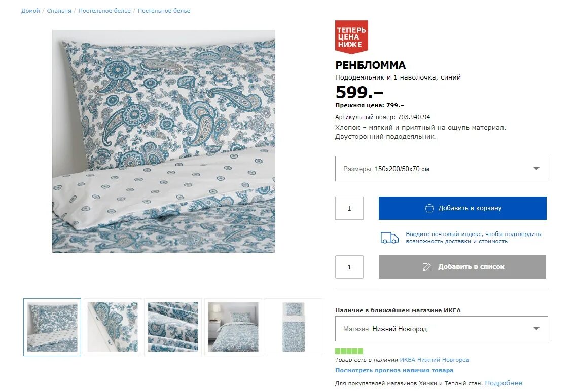Select the single bed top-view thumbnail
Screen dimensions: 575x392
coord(294,327)
